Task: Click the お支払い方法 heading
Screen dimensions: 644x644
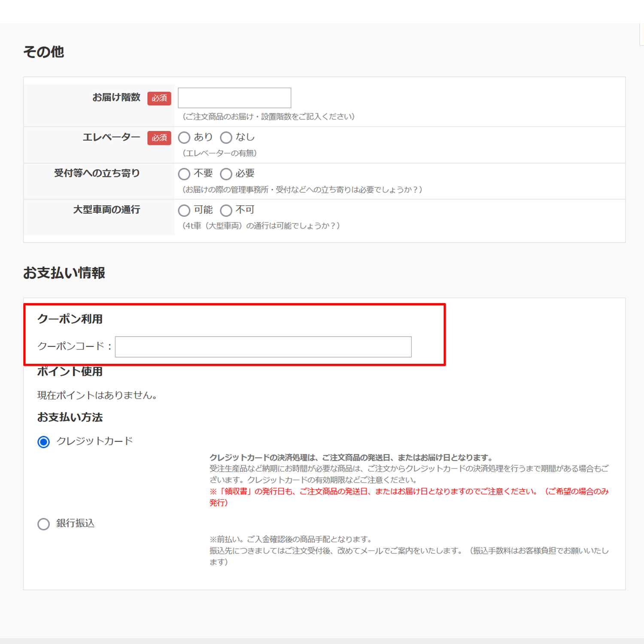Action: coord(70,417)
